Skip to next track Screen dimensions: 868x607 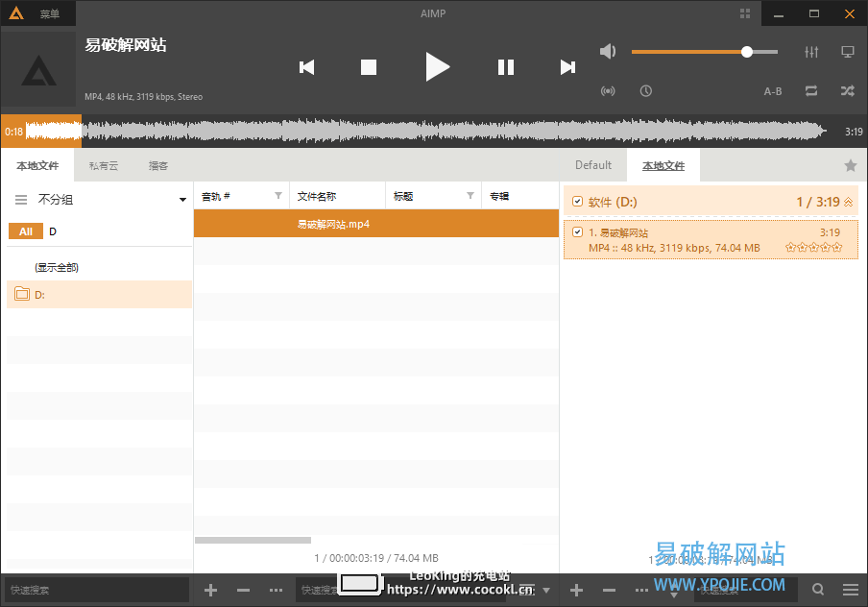click(x=567, y=67)
